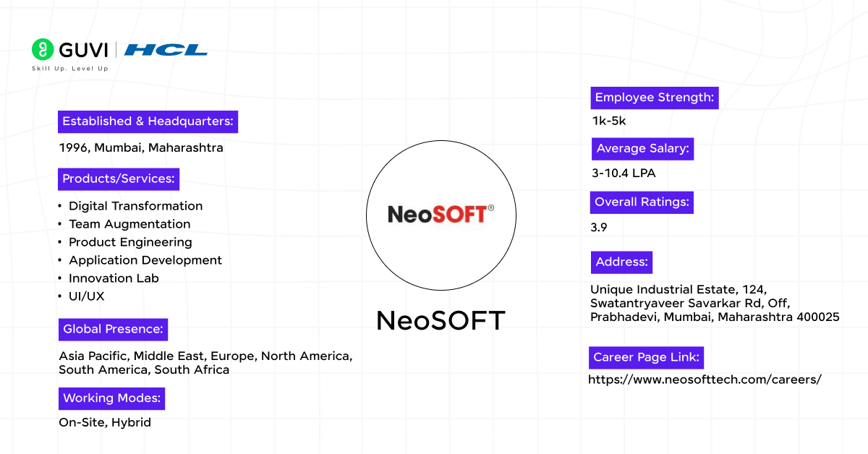Expand the Products/Services section

118,179
